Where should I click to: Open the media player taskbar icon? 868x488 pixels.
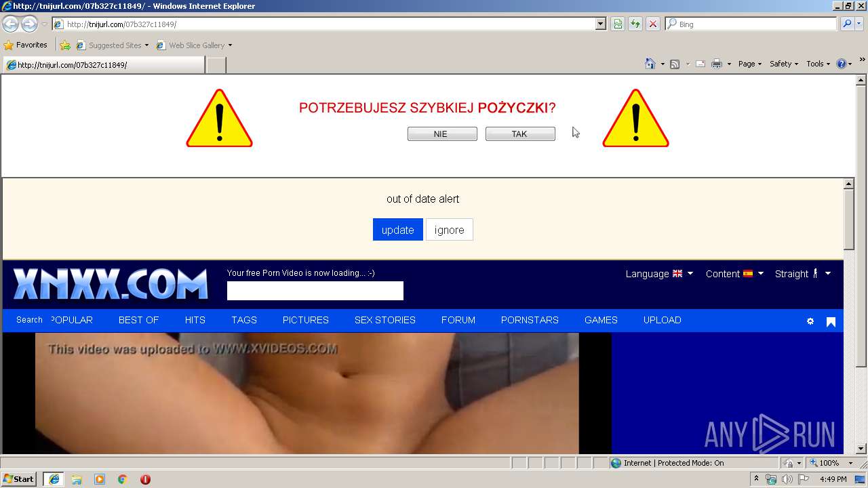pyautogui.click(x=100, y=479)
